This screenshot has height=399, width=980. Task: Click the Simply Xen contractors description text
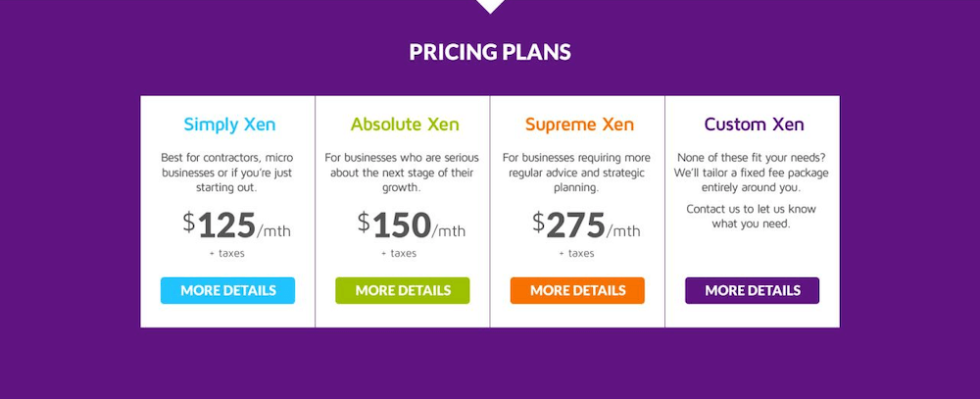pos(227,172)
